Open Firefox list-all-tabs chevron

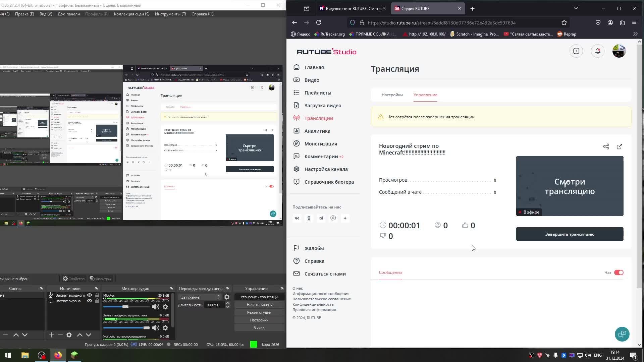(576, 8)
